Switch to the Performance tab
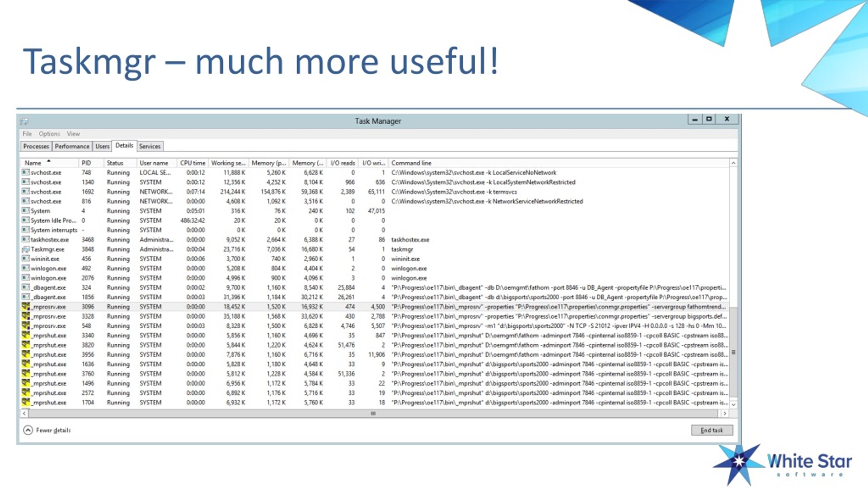The height and width of the screenshot is (488, 868). click(x=72, y=146)
